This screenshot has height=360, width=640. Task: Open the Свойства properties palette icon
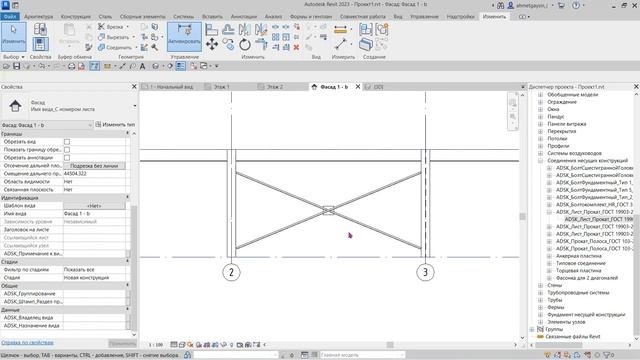point(40,44)
